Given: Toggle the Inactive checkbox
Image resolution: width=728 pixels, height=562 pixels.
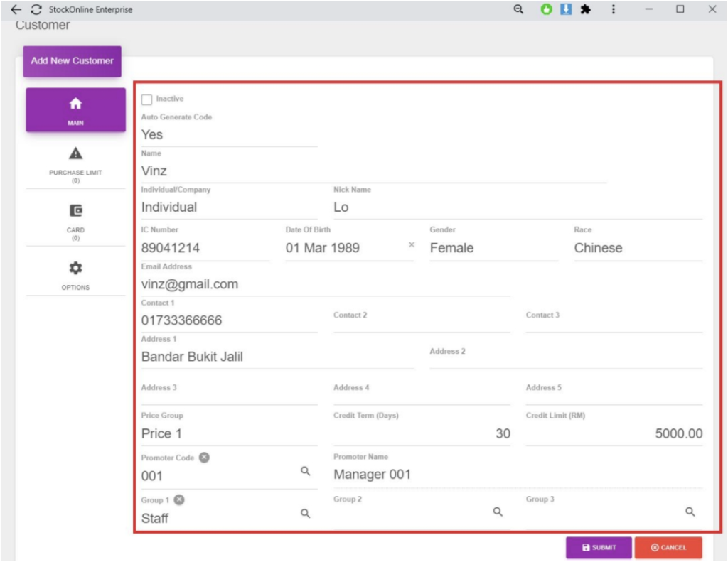Looking at the screenshot, I should (147, 99).
